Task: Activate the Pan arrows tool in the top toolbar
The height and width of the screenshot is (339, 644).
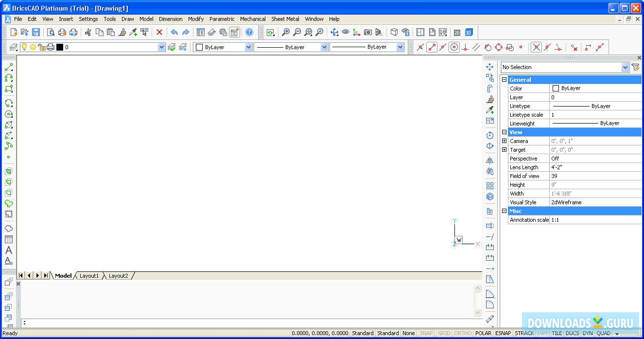Action: (334, 32)
